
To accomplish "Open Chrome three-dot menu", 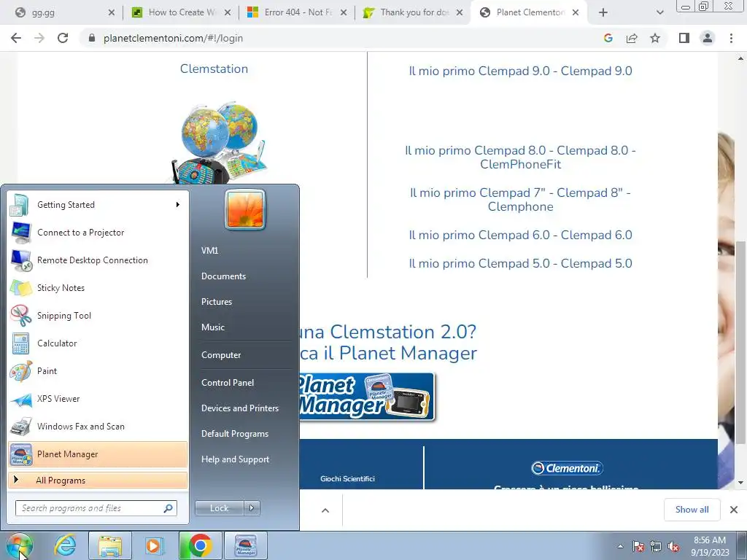I will [x=731, y=38].
